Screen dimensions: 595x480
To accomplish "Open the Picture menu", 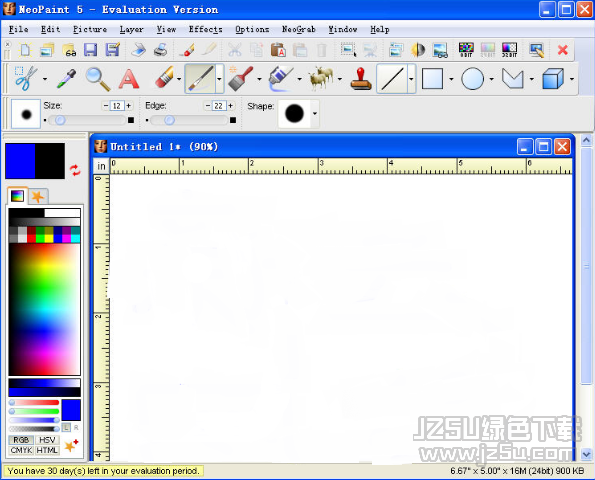I will 90,29.
